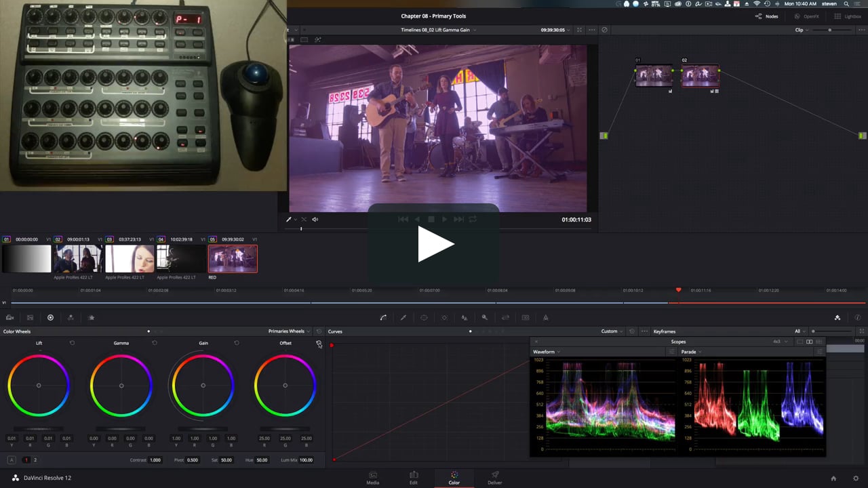Switch to the Media page
The height and width of the screenshot is (488, 868).
pyautogui.click(x=373, y=478)
